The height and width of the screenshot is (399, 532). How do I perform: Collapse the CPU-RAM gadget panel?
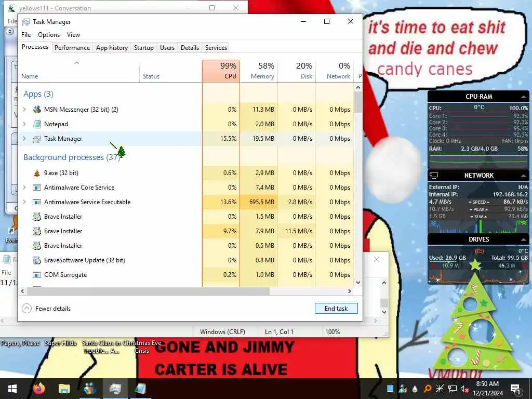point(523,97)
